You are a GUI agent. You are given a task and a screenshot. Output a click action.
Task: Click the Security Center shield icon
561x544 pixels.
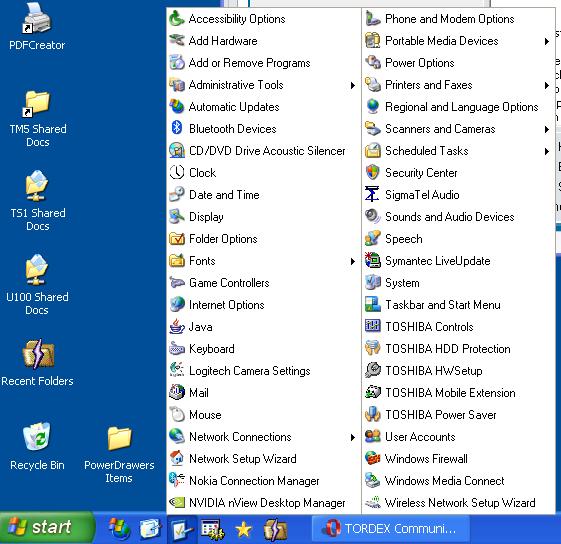(x=372, y=173)
